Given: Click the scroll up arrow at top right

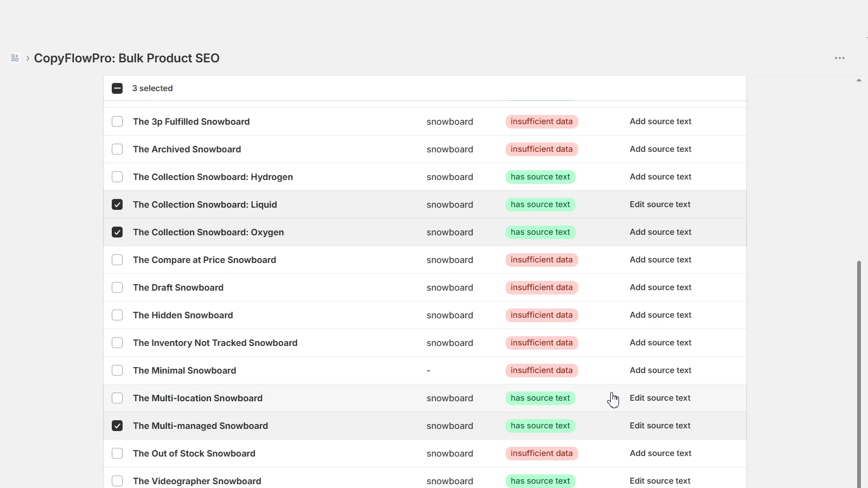Looking at the screenshot, I should 859,80.
